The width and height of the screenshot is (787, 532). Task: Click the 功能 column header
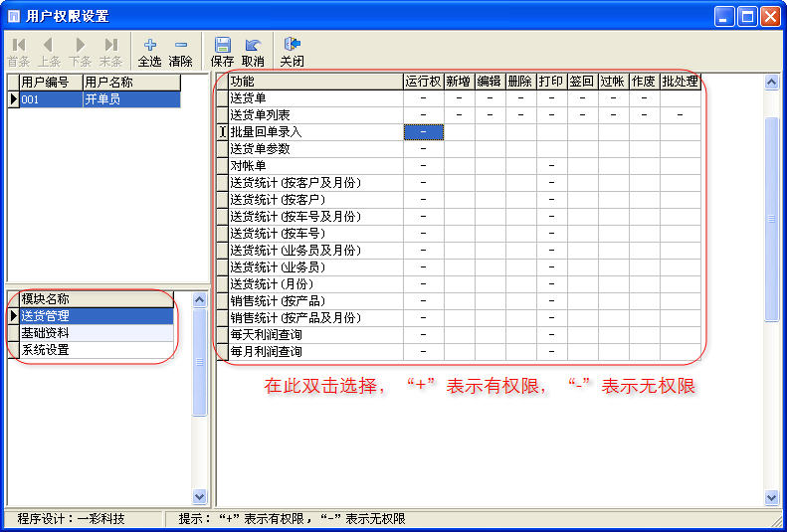click(x=315, y=82)
